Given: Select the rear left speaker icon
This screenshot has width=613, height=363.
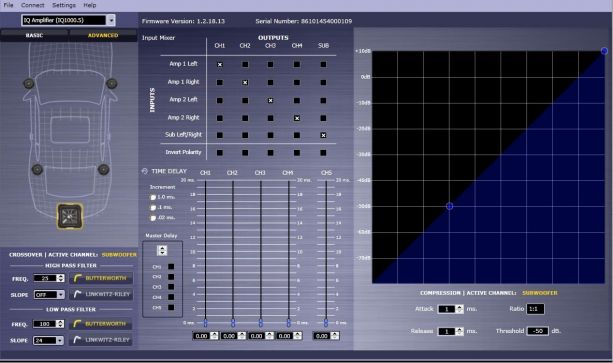Looking at the screenshot, I should click(37, 169).
